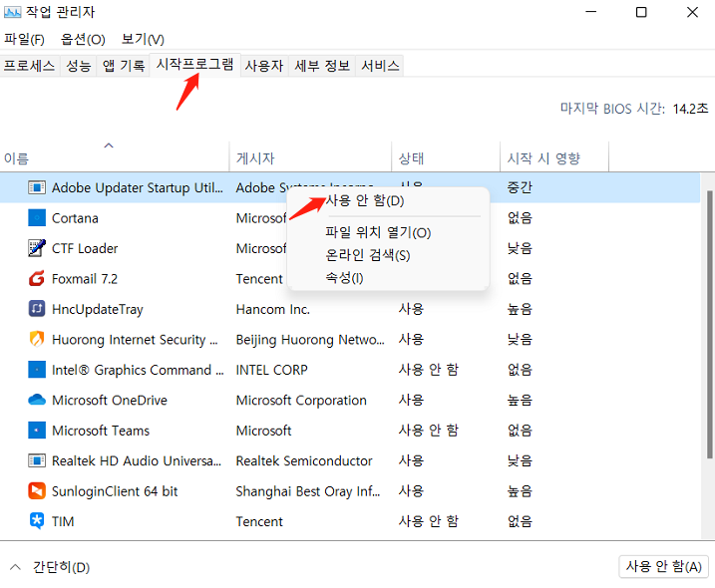The image size is (715, 588).
Task: Click the CTF Loader icon
Action: pos(37,248)
